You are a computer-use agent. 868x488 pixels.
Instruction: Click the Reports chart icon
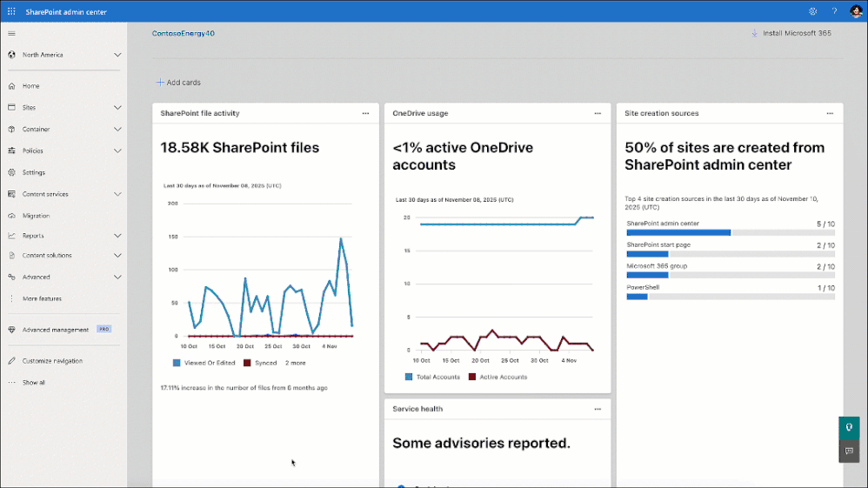click(x=11, y=236)
